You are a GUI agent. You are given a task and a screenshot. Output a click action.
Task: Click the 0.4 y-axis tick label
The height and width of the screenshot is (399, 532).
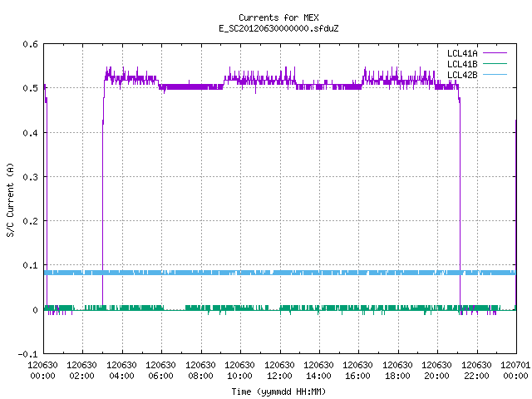pyautogui.click(x=30, y=133)
